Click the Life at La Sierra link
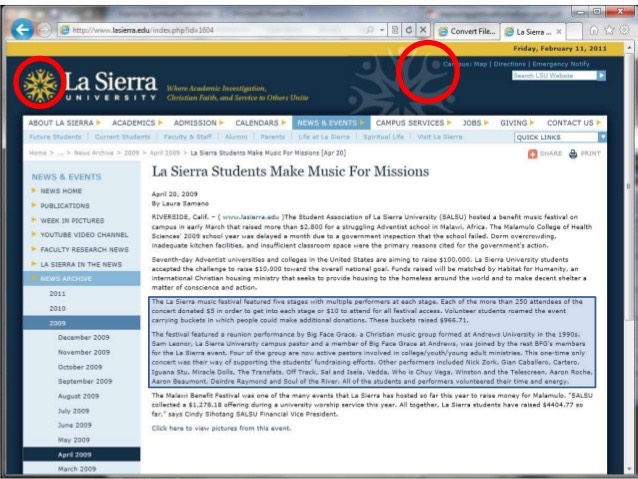Viewport: 638px width, 479px height. (324, 137)
